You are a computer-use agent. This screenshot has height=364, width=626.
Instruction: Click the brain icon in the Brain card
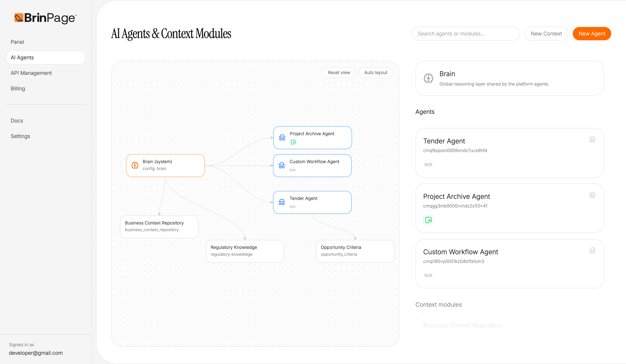tap(428, 78)
